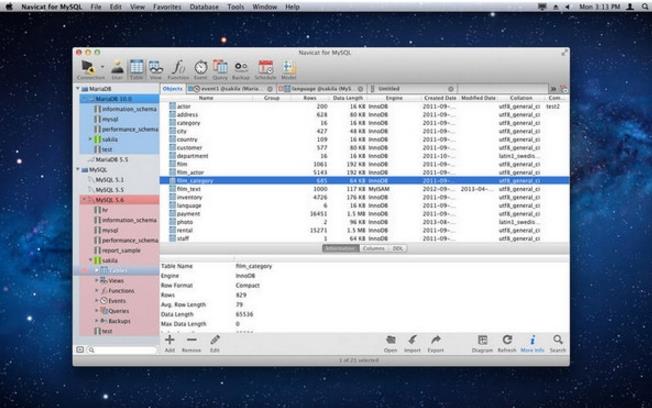Viewport: 652px width, 408px height.
Task: Collapse the MySQL group in sidebar
Action: (x=78, y=170)
